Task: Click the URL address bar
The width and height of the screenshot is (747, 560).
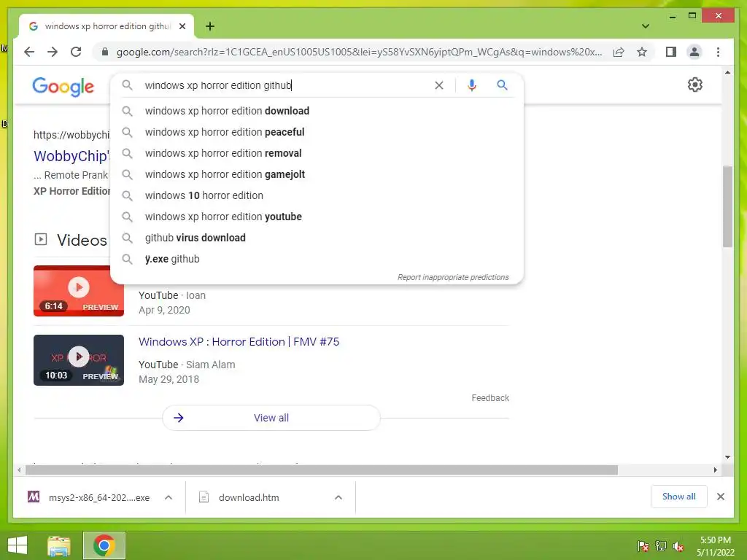Action: pyautogui.click(x=359, y=52)
